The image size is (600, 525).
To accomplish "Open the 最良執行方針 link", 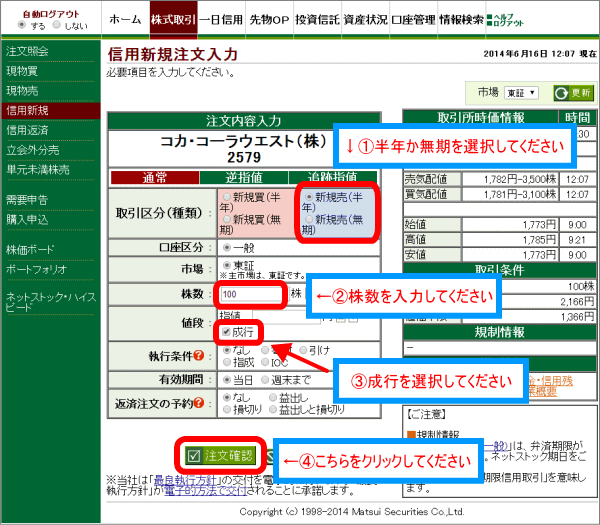I will 186,480.
